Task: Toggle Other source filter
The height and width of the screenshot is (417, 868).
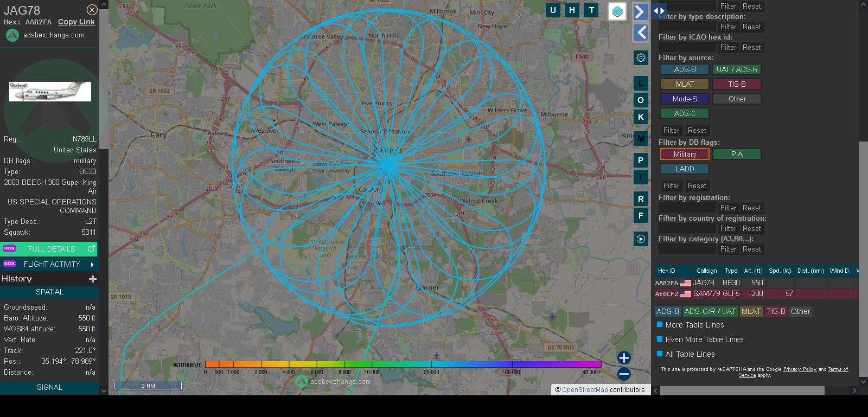Action: 737,99
